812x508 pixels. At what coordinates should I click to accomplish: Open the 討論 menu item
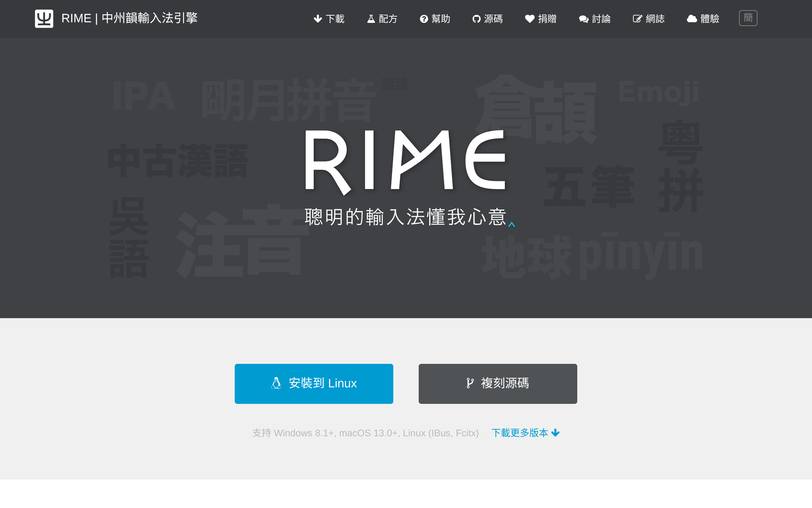click(595, 19)
